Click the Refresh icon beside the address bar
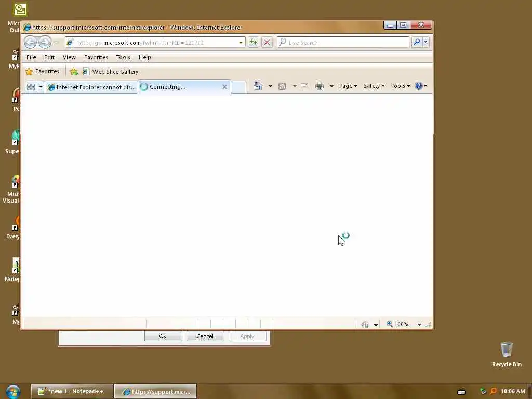 (254, 43)
